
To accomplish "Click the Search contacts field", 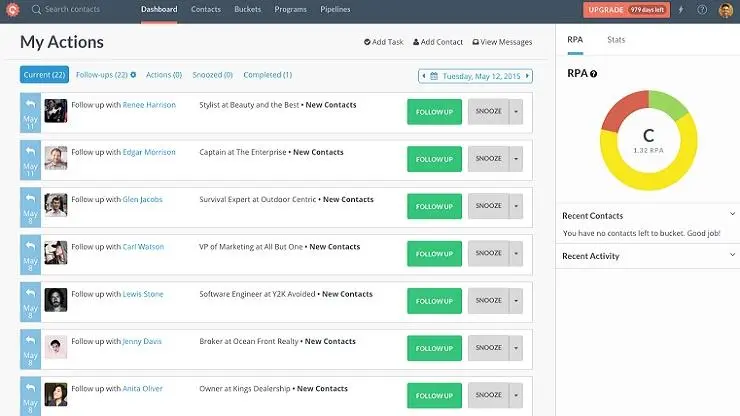I will [x=72, y=9].
